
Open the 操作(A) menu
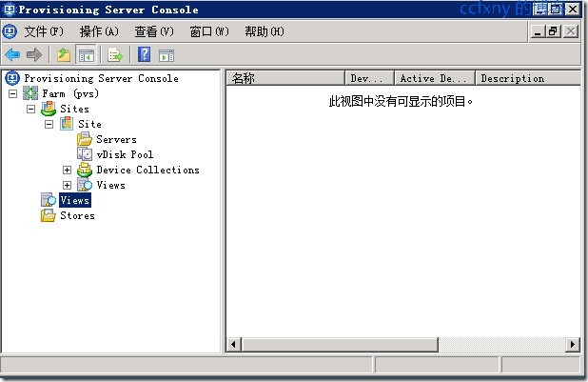(99, 31)
